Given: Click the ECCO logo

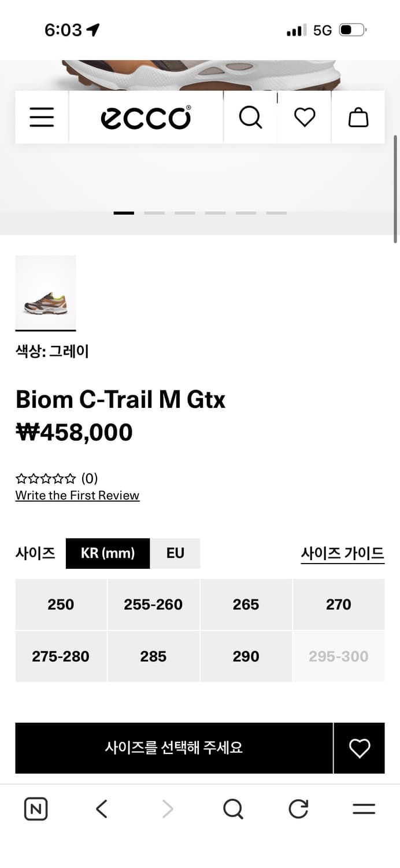Looking at the screenshot, I should tap(146, 116).
